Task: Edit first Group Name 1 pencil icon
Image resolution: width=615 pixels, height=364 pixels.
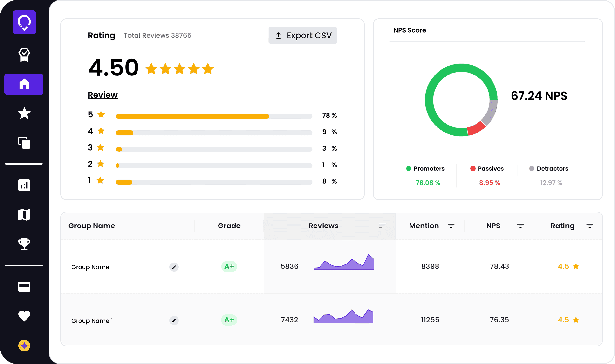Action: (x=174, y=267)
